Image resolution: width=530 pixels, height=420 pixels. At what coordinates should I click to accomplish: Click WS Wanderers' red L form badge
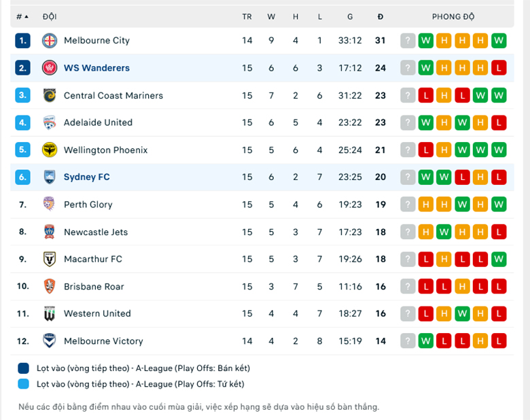pos(499,68)
